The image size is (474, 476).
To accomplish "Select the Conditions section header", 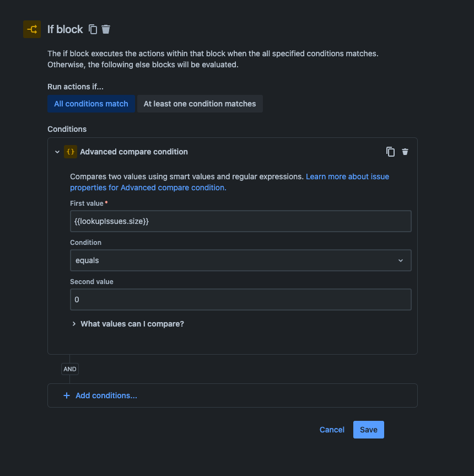I will pos(67,129).
